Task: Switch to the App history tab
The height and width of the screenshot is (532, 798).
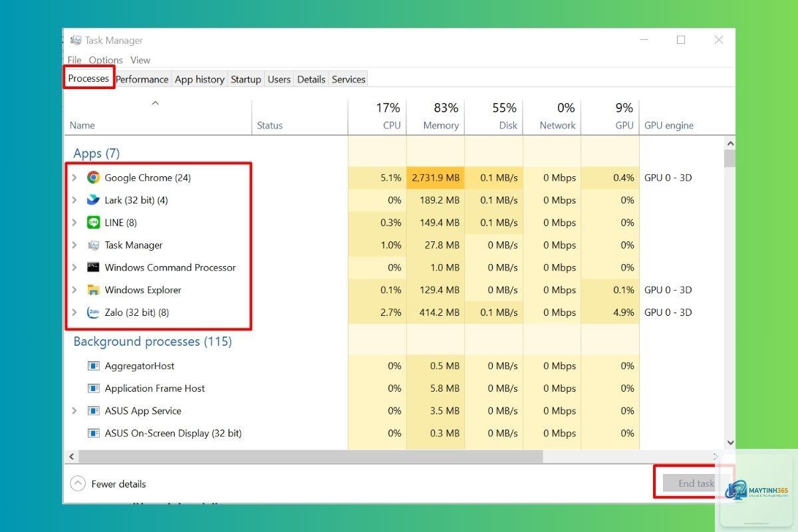Action: tap(199, 79)
